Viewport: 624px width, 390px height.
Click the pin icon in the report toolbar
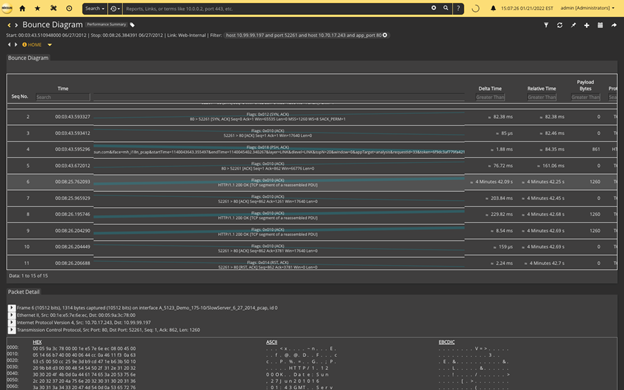[x=573, y=25]
